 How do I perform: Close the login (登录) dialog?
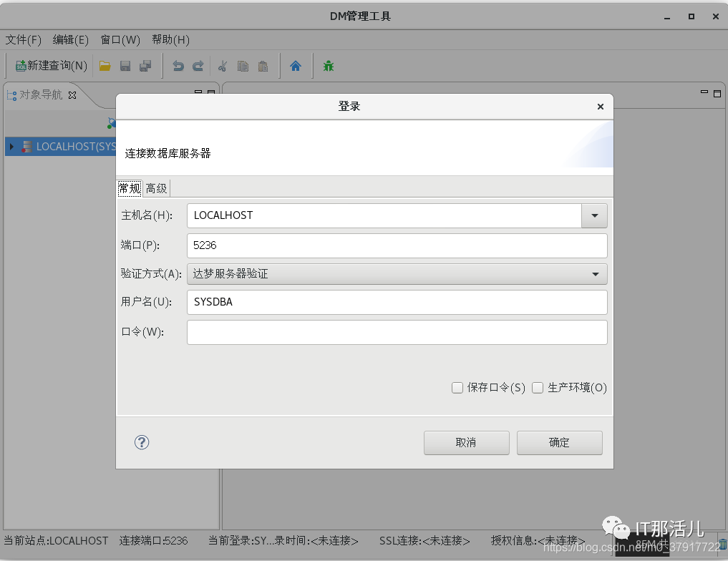pos(601,107)
